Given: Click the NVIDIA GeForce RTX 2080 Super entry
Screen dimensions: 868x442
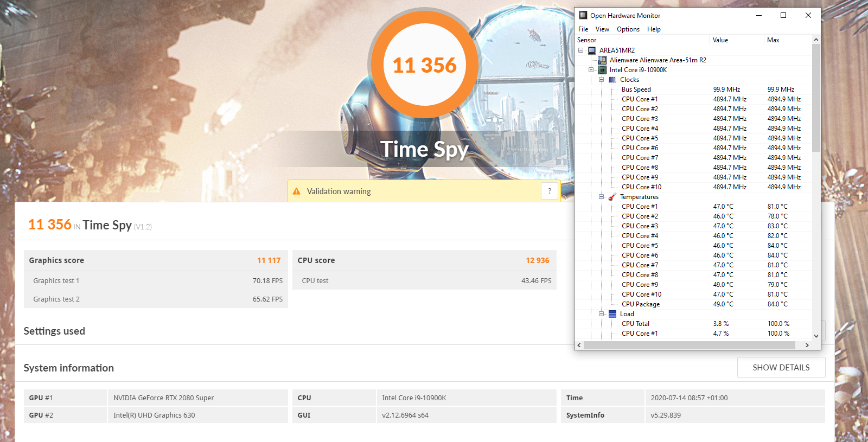Looking at the screenshot, I should tap(163, 398).
